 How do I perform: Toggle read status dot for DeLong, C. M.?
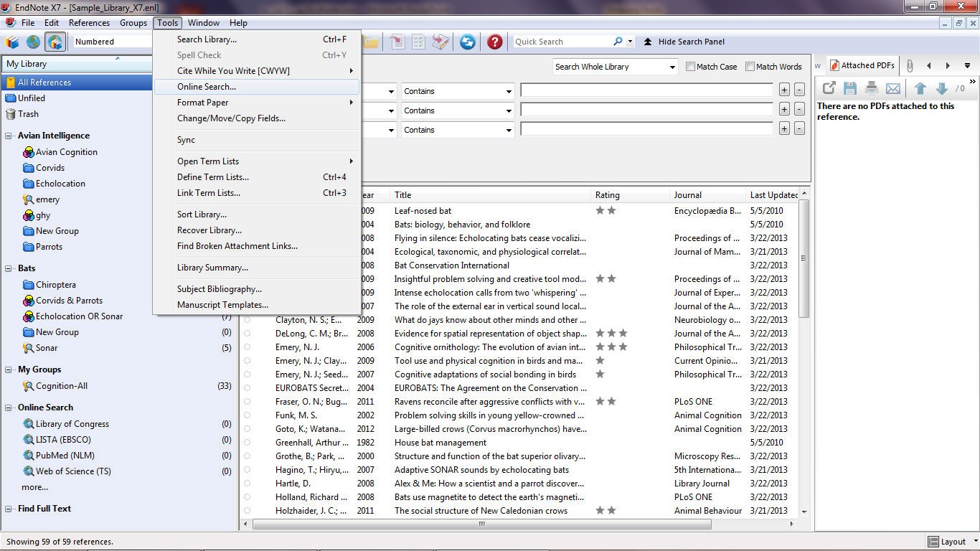(x=248, y=334)
